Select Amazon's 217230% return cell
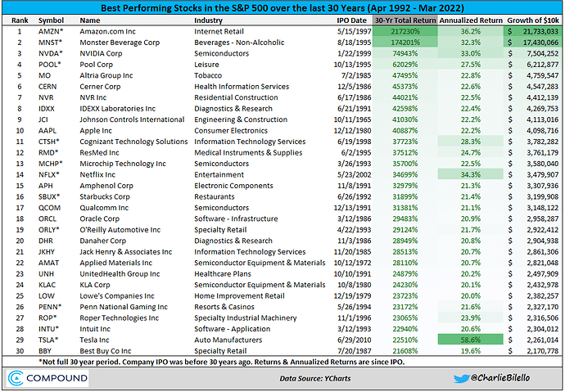The width and height of the screenshot is (565, 392). (x=405, y=32)
